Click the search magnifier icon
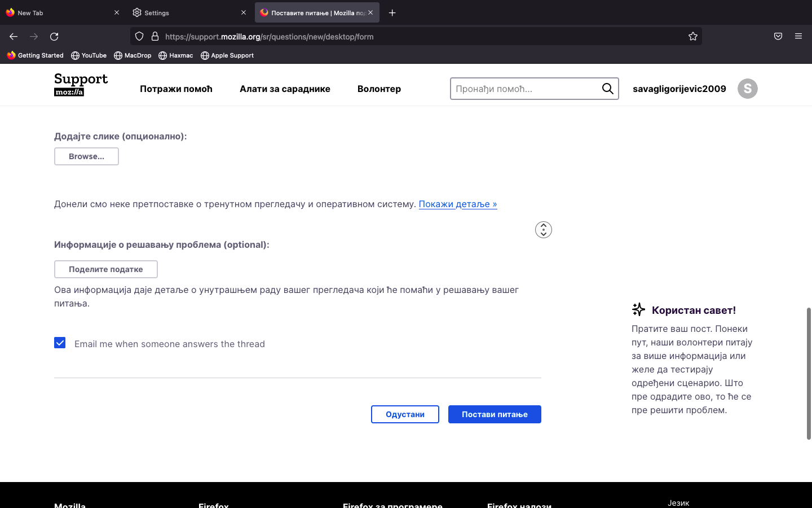Screen dimensions: 812x508 607,89
